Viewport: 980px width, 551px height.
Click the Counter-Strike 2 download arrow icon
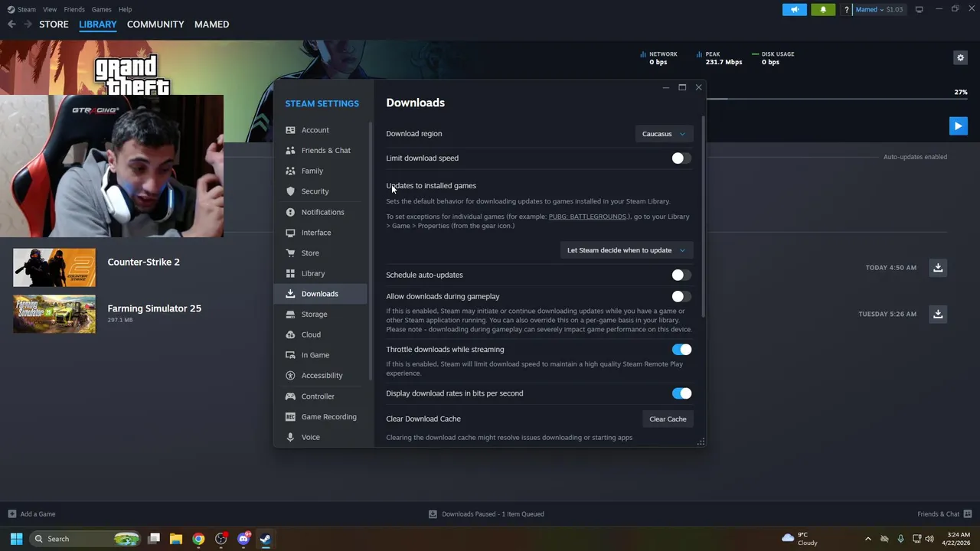[938, 267]
